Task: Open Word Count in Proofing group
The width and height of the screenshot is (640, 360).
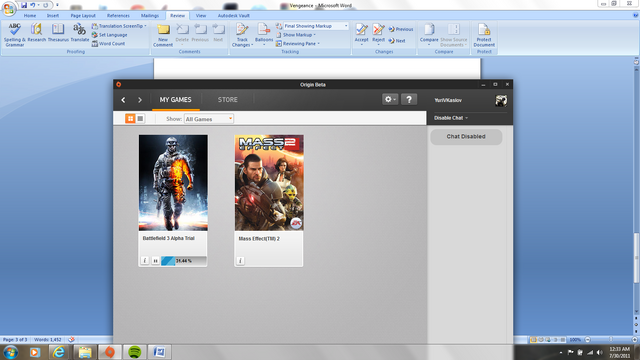Action: click(108, 43)
